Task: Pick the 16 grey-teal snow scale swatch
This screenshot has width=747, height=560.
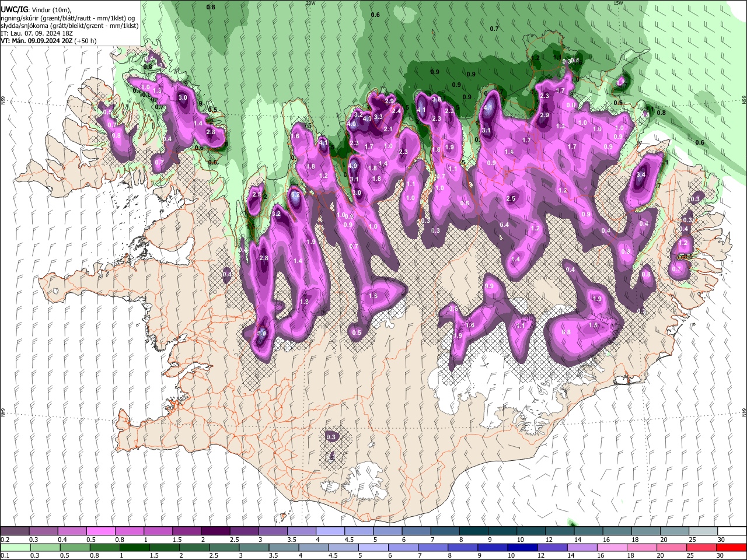Action: 617,531
